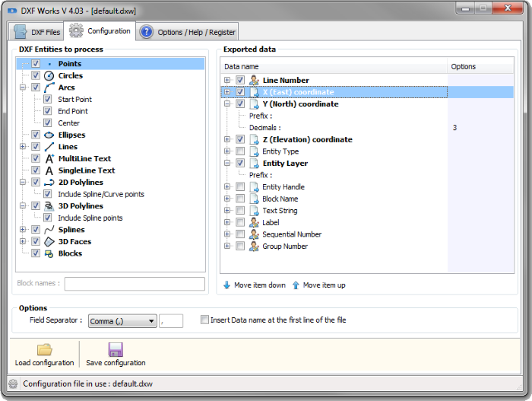The image size is (532, 401).
Task: Click the Save configuration floppy icon
Action: tap(116, 349)
